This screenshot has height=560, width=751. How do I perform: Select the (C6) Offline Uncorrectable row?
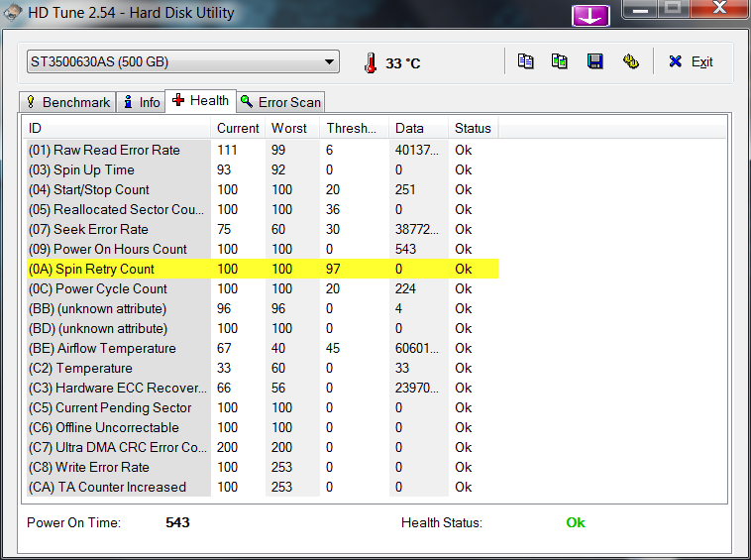click(263, 427)
